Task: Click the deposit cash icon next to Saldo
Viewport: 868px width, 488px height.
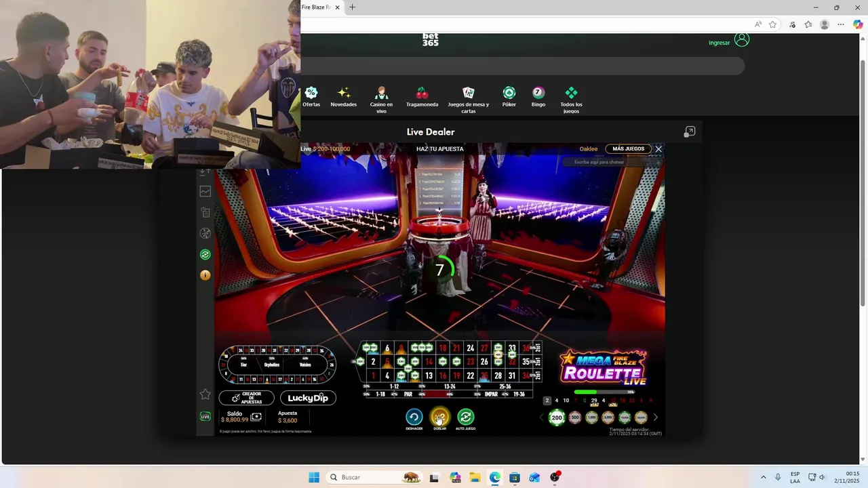Action: tap(256, 417)
